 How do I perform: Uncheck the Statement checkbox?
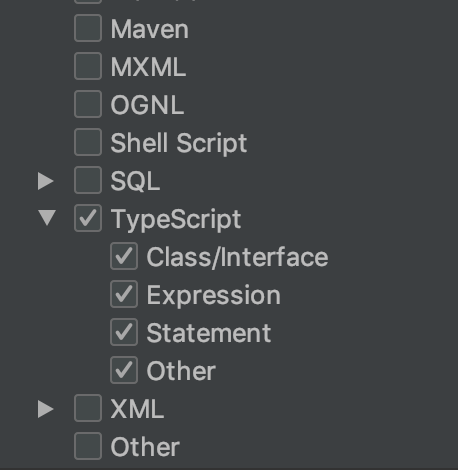(124, 332)
